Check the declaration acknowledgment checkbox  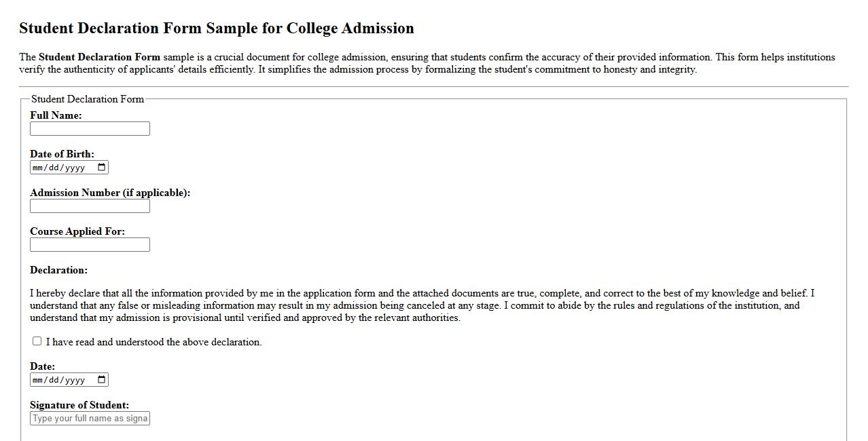click(37, 341)
